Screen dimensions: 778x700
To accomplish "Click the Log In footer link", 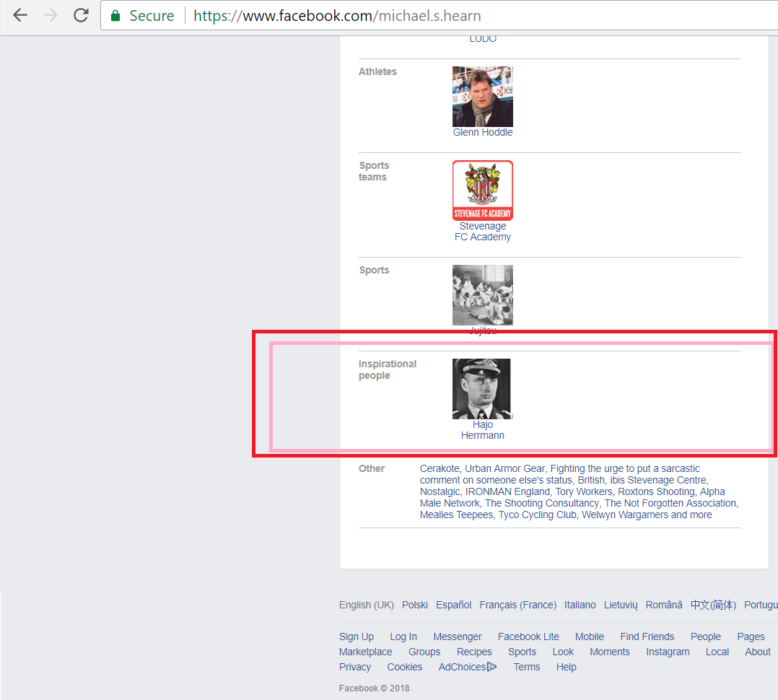I will [403, 637].
